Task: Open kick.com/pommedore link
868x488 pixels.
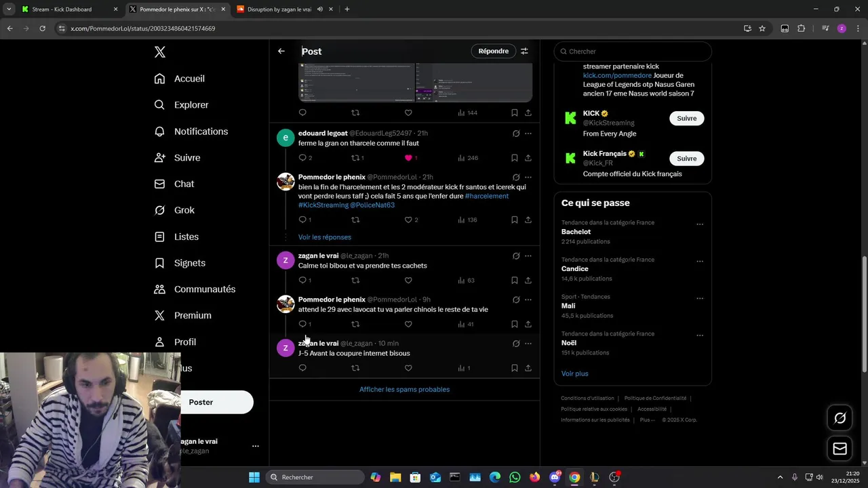Action: tap(617, 75)
